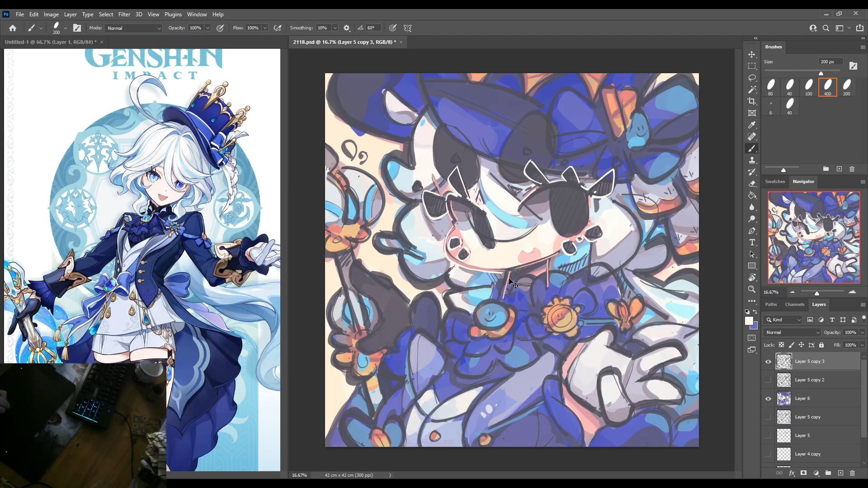Select the Crop tool
Image resolution: width=868 pixels, height=488 pixels.
click(x=752, y=101)
